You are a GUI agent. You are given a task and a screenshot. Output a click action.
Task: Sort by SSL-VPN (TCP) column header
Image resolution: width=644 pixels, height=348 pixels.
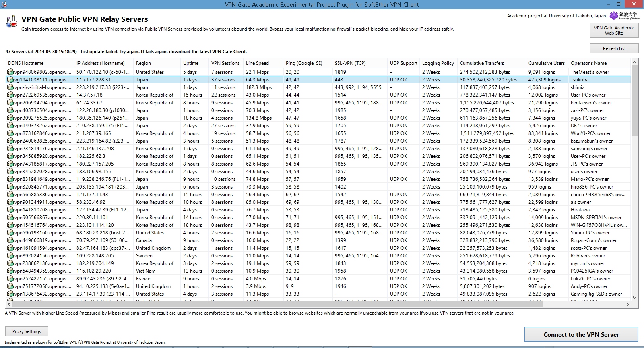coord(360,63)
